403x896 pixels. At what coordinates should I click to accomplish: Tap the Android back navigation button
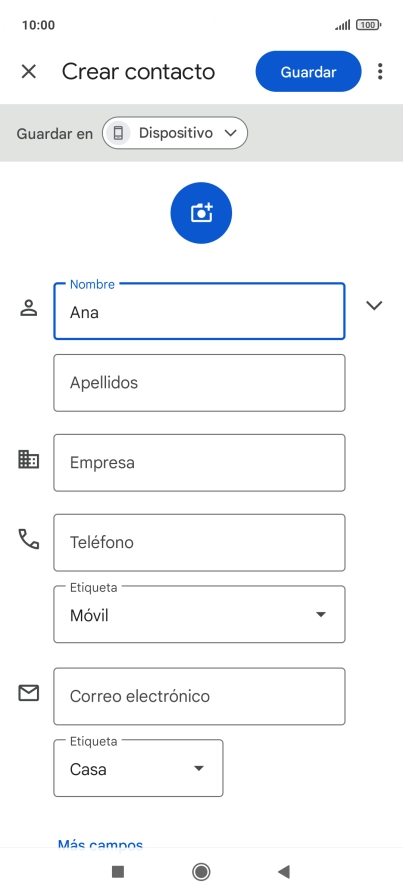click(x=284, y=871)
